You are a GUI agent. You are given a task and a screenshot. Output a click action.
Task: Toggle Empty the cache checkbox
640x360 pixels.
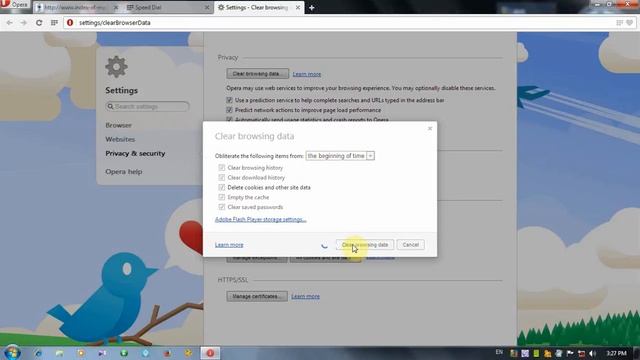222,197
